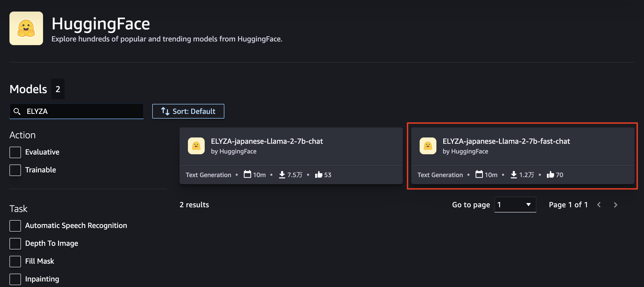
Task: Open the ELYZA-japanese-Llama-2-7b-chat model title
Action: 267,141
